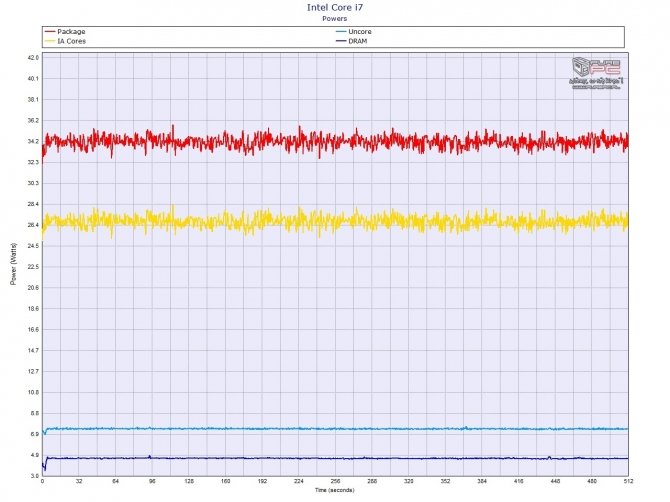670x502 pixels.
Task: Click the 16.6 y-axis value
Action: point(33,329)
